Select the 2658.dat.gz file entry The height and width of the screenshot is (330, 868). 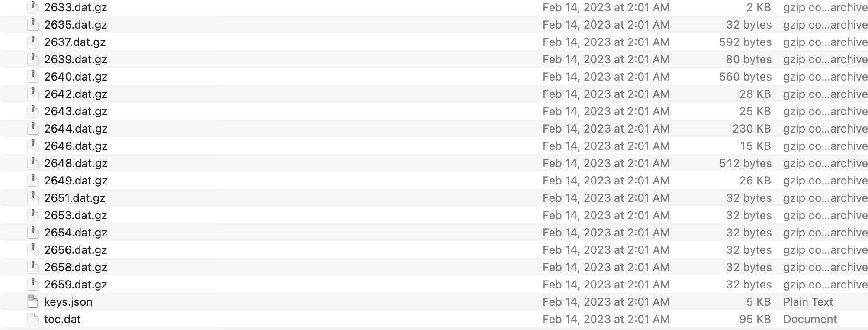coord(76,267)
